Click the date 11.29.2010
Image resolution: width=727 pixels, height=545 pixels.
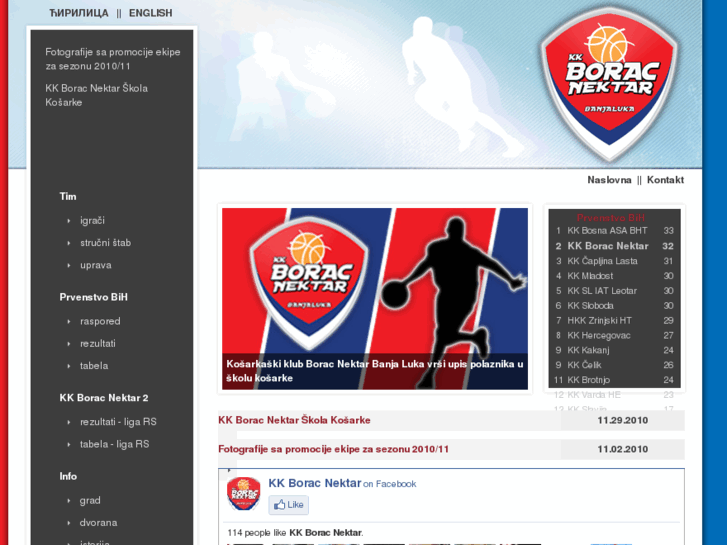[x=623, y=421]
